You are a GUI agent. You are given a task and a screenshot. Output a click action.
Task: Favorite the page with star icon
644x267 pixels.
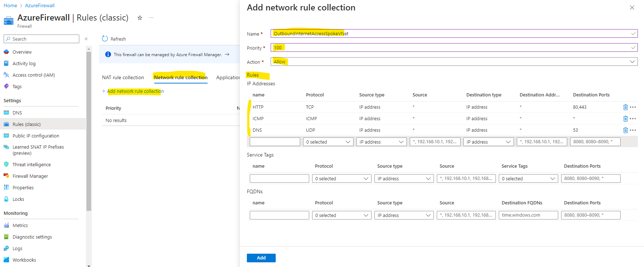pyautogui.click(x=140, y=18)
